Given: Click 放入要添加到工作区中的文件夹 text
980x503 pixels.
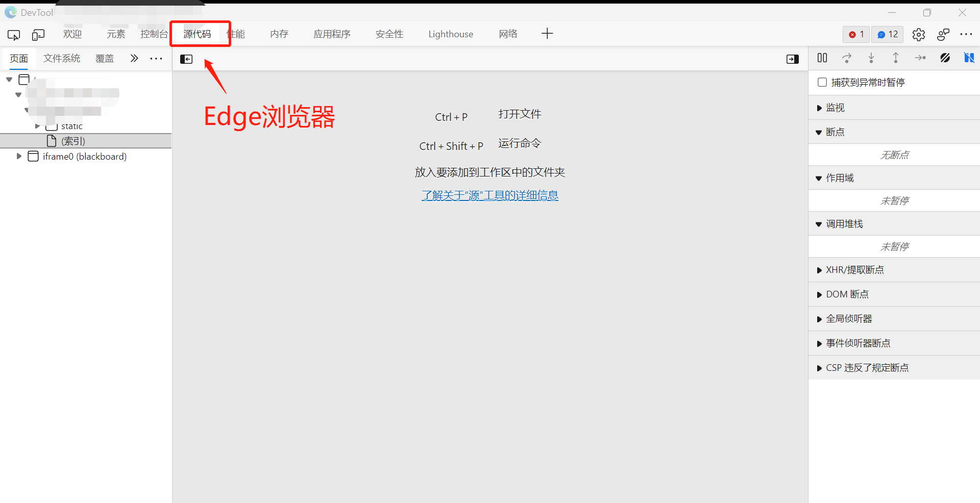Looking at the screenshot, I should pos(490,172).
